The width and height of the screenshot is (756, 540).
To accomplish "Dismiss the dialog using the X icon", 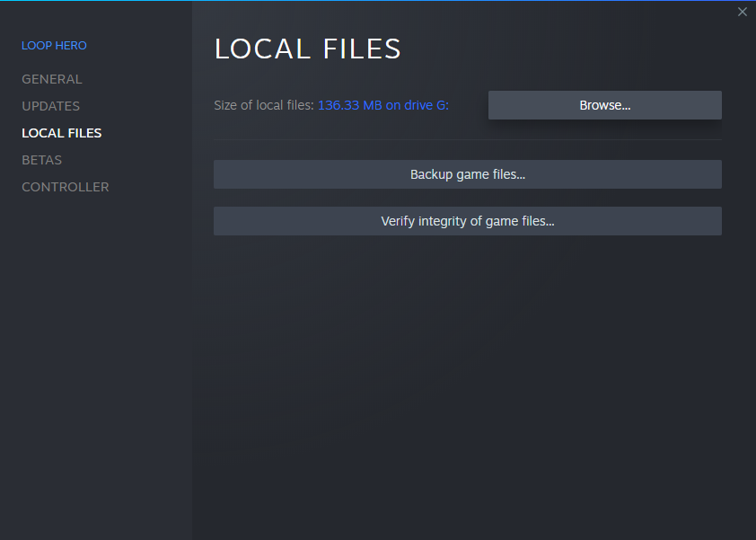I will [742, 12].
